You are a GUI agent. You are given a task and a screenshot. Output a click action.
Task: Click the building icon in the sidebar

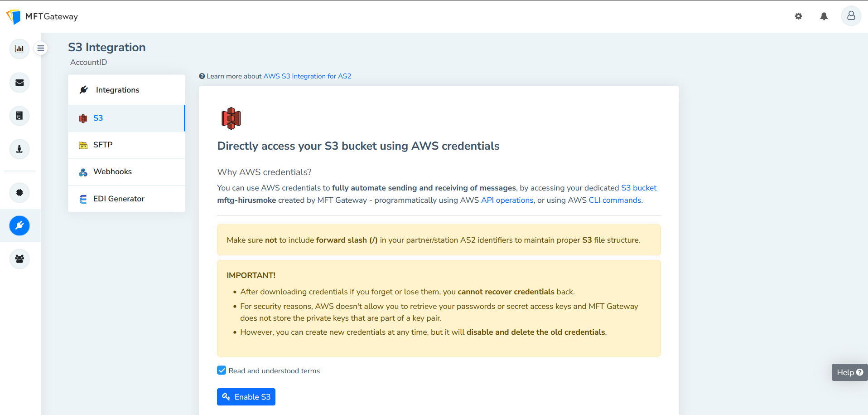pos(19,116)
